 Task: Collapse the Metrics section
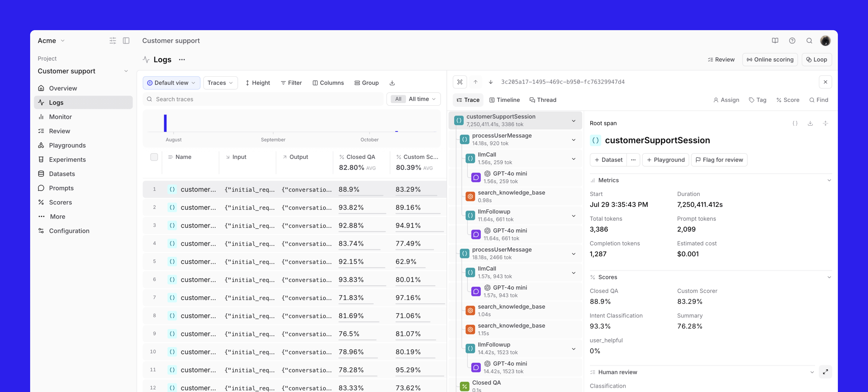point(829,180)
